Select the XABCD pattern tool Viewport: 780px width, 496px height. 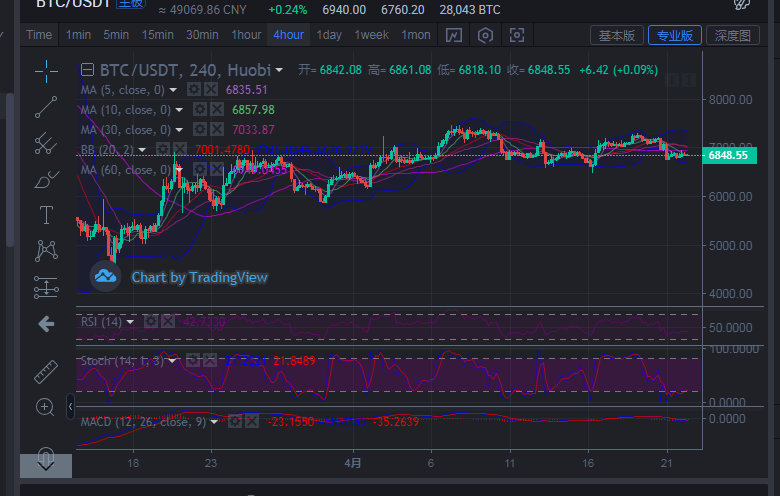pos(46,251)
